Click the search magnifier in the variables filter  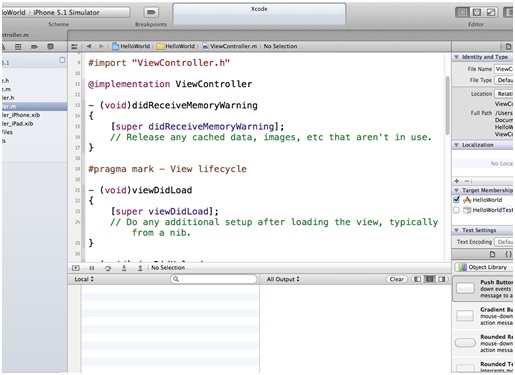(176, 279)
